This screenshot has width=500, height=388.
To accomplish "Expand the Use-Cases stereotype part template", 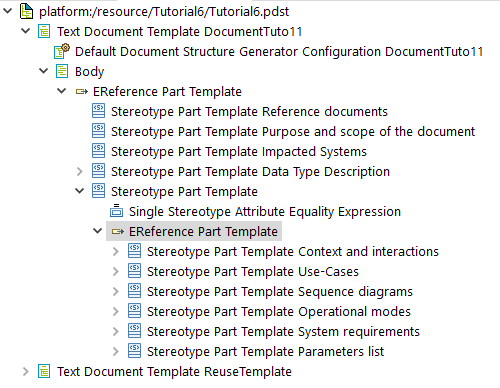I will (116, 271).
